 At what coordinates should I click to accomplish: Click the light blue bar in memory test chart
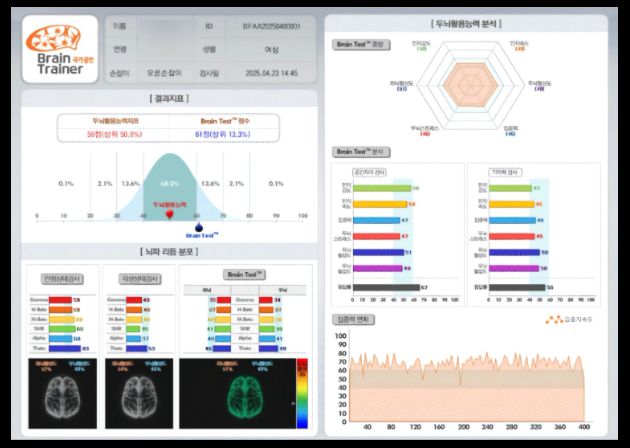[x=512, y=220]
